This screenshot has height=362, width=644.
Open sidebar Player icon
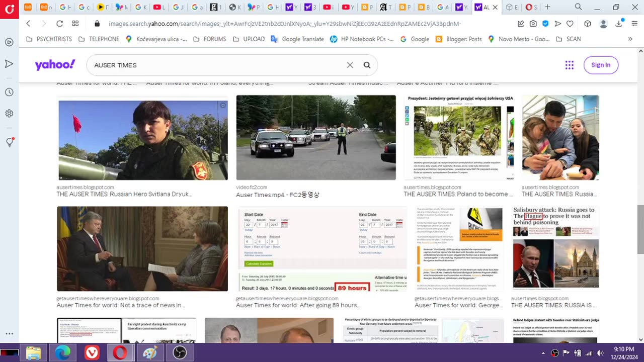pos(9,42)
